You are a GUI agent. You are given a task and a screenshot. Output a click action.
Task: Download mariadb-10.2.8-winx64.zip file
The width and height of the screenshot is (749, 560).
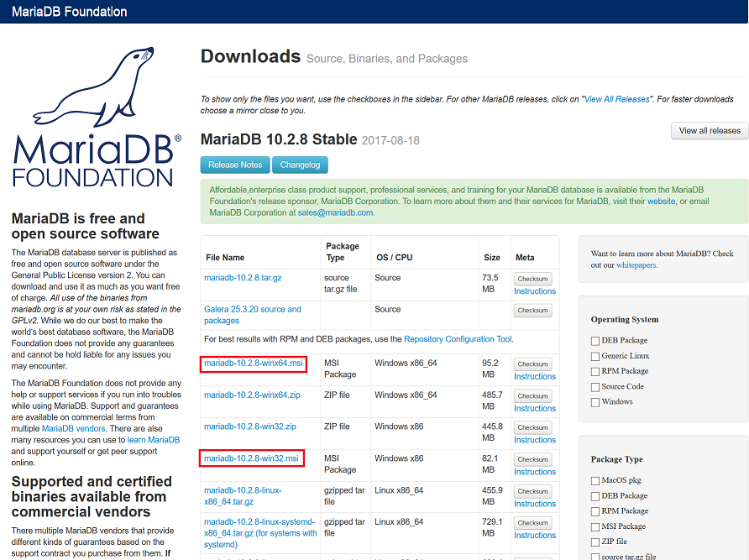coord(252,395)
